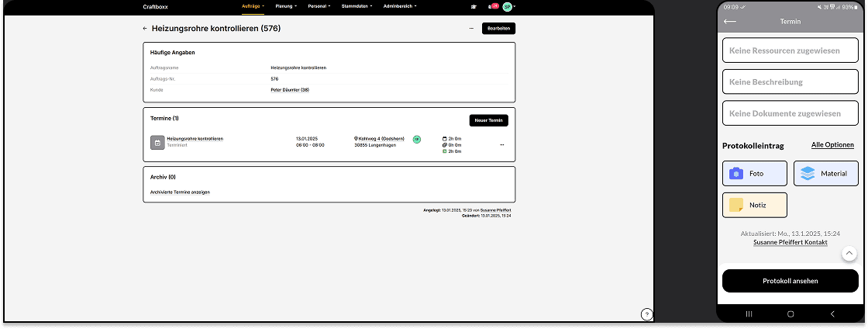
Task: Expand the Adminbereich dropdown menu
Action: click(x=400, y=6)
